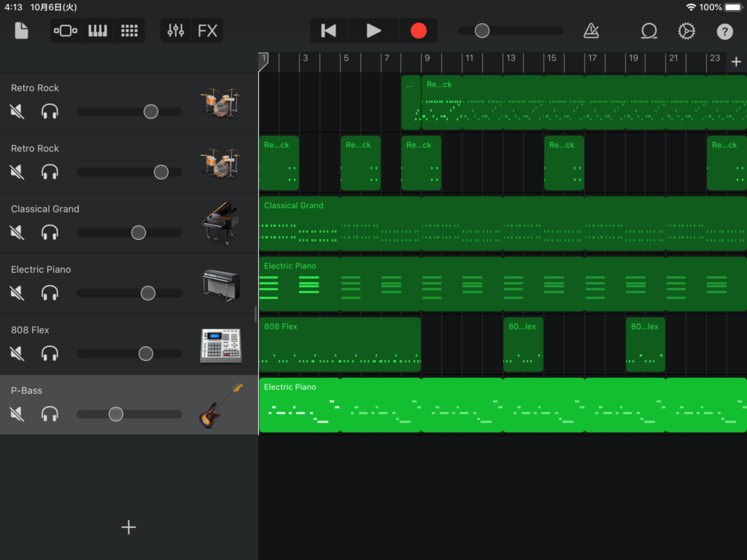Open the help question mark
The height and width of the screenshot is (560, 747).
(x=724, y=31)
